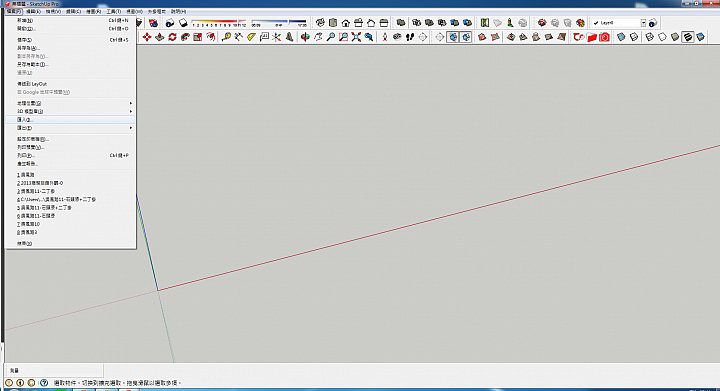The image size is (720, 391).
Task: Toggle Display Section Cuts button
Action: click(466, 37)
